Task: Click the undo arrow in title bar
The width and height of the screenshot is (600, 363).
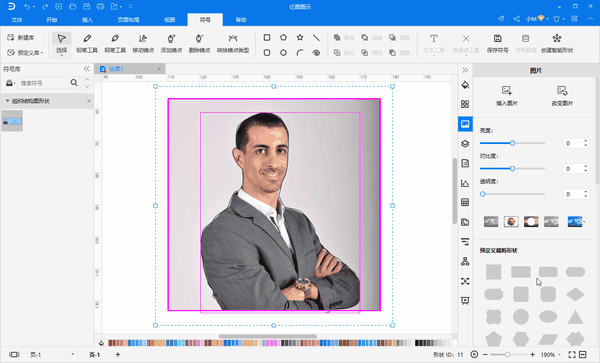Action: 26,7
